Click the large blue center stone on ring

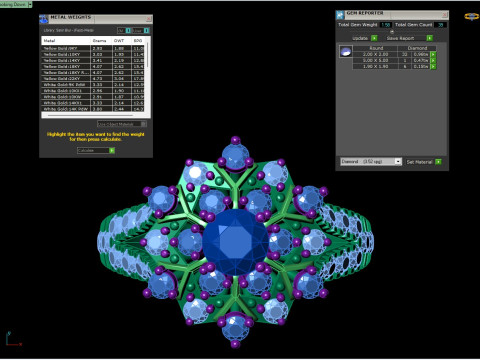pyautogui.click(x=235, y=242)
